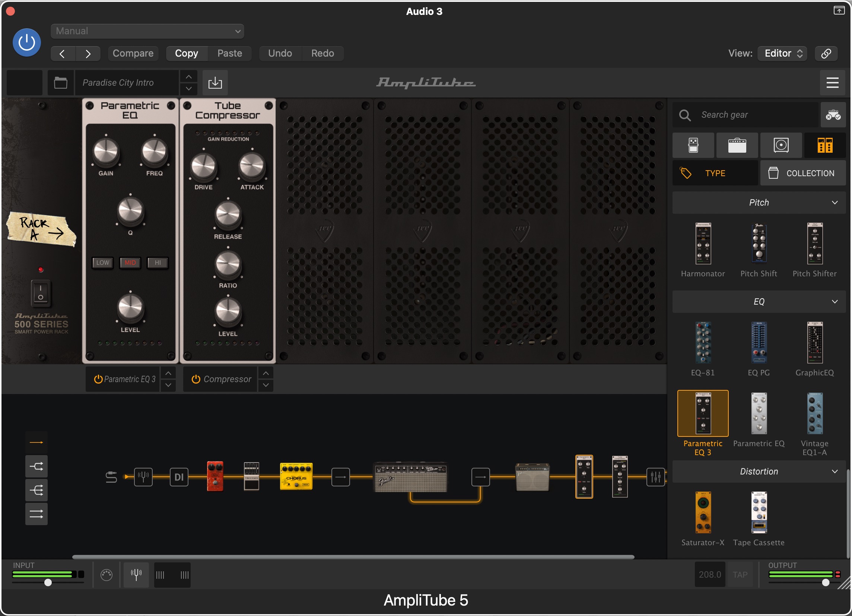852x616 pixels.
Task: Step preset down with the arrow
Action: [x=189, y=89]
